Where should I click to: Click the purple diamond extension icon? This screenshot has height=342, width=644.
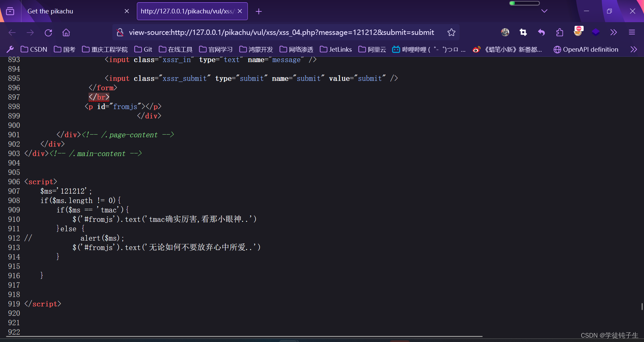point(596,32)
